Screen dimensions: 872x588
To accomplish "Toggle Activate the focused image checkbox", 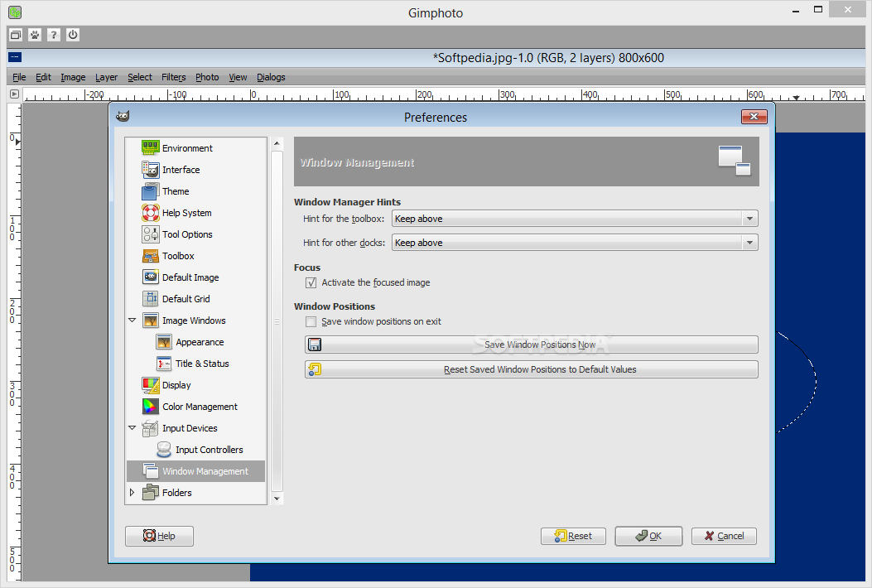I will tap(311, 282).
